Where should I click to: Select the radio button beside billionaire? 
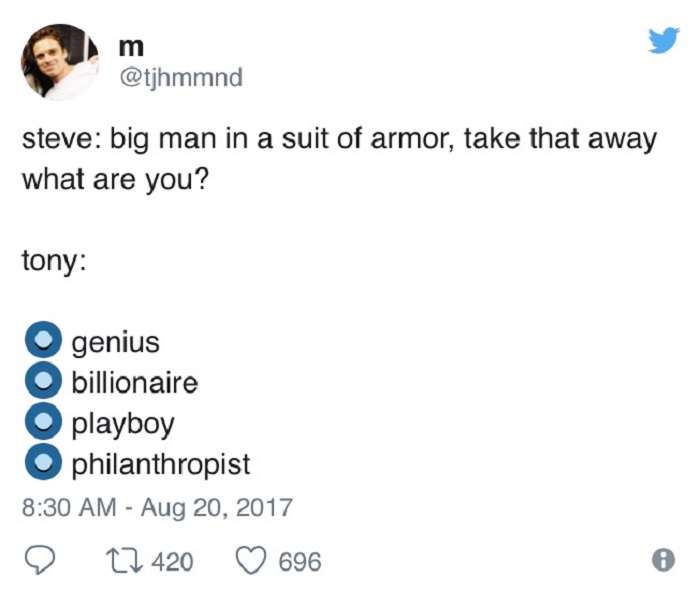point(42,383)
